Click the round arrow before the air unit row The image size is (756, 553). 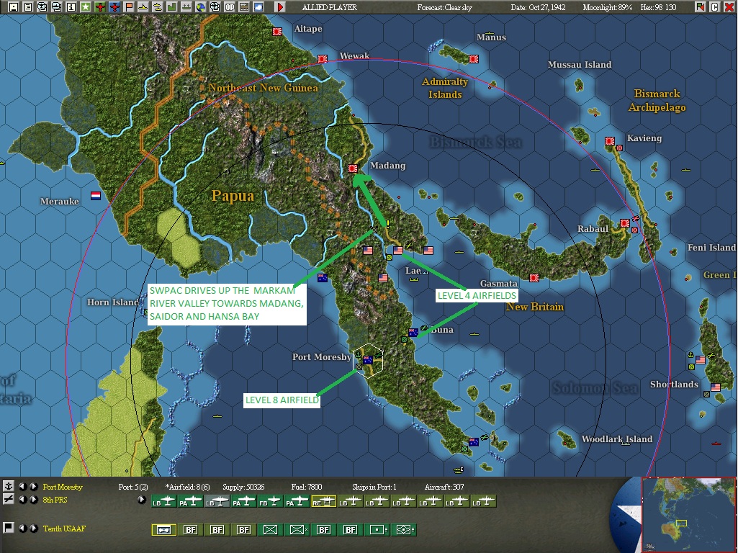click(141, 500)
